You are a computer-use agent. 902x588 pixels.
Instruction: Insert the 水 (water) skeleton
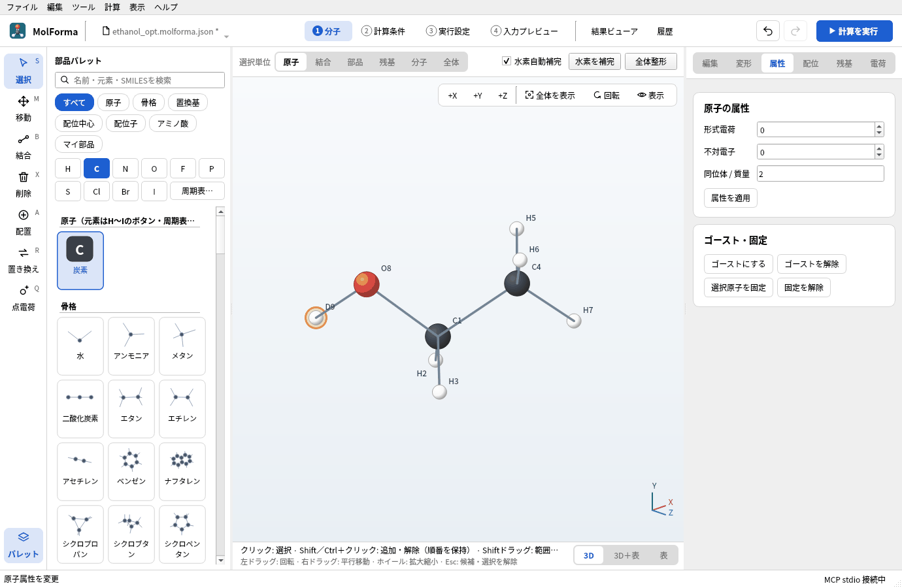coord(80,346)
